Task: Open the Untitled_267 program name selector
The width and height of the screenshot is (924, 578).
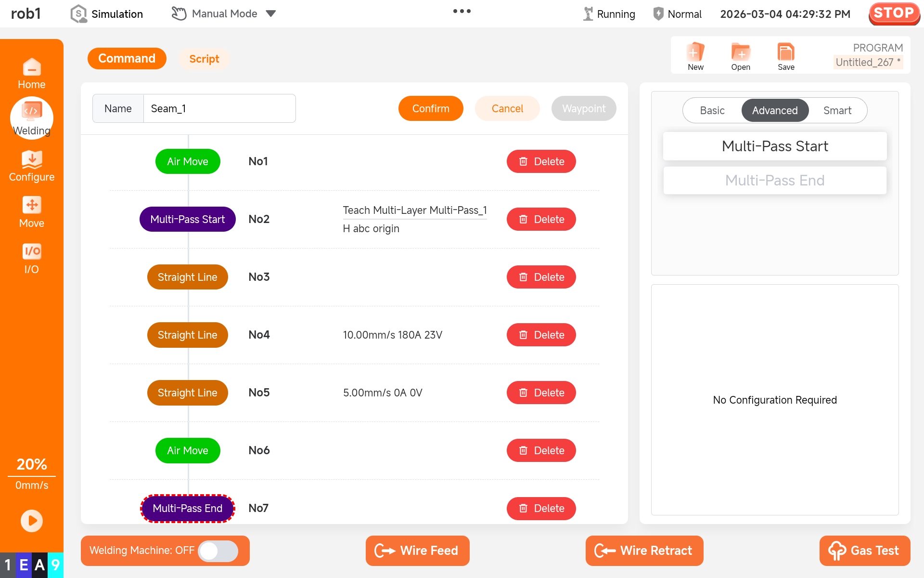Action: point(868,62)
